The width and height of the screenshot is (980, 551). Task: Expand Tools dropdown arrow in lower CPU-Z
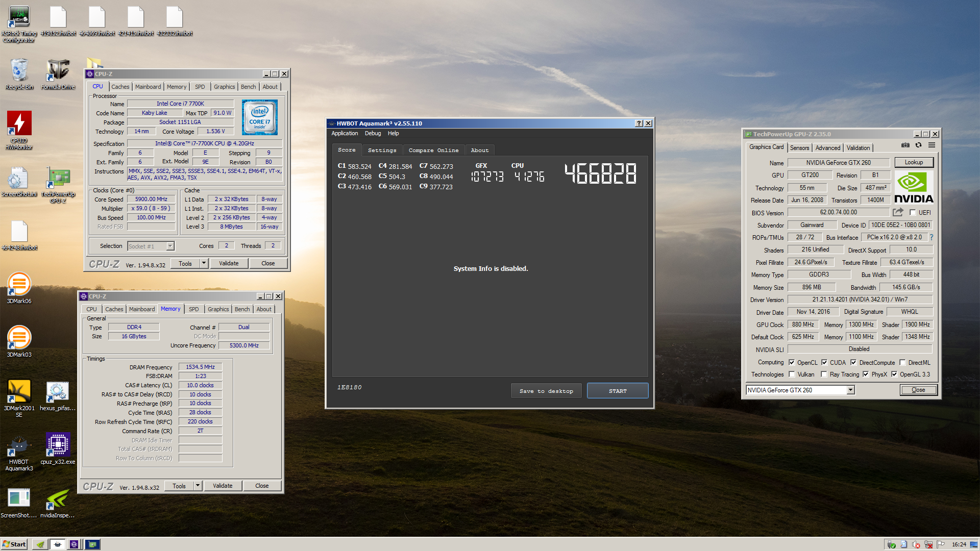click(x=198, y=486)
